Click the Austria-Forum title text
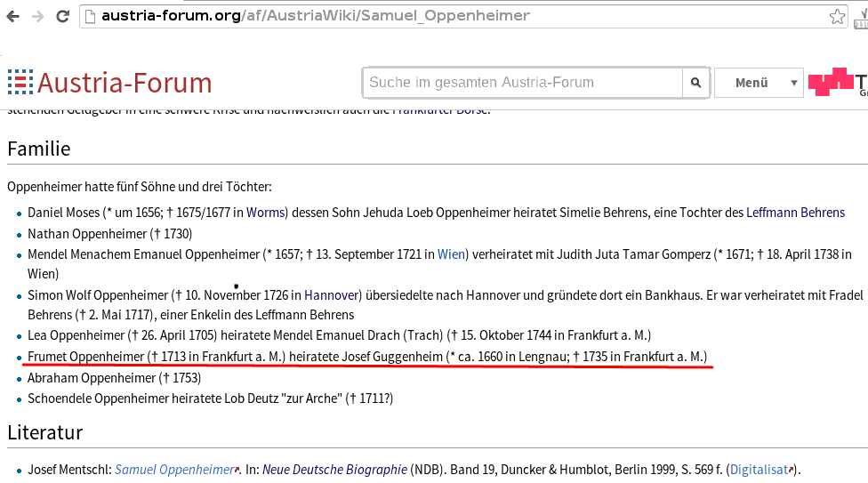 tap(125, 83)
